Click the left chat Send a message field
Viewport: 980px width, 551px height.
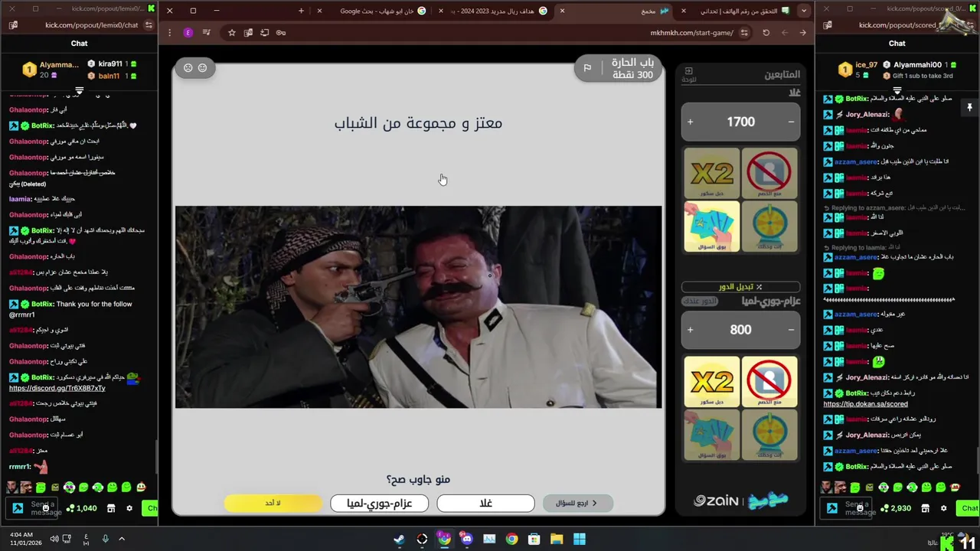pyautogui.click(x=31, y=508)
